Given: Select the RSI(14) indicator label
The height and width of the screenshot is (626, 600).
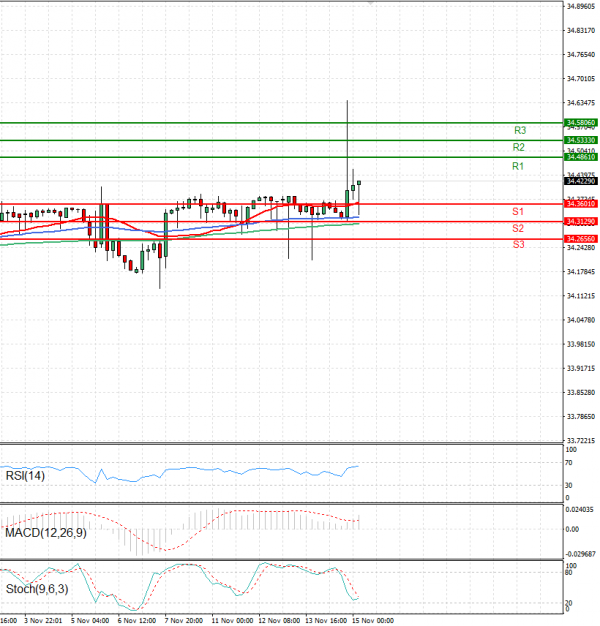Looking at the screenshot, I should pyautogui.click(x=26, y=476).
